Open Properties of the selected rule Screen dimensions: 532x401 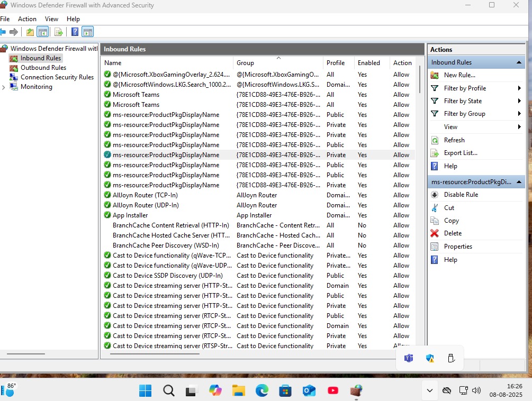pyautogui.click(x=458, y=247)
